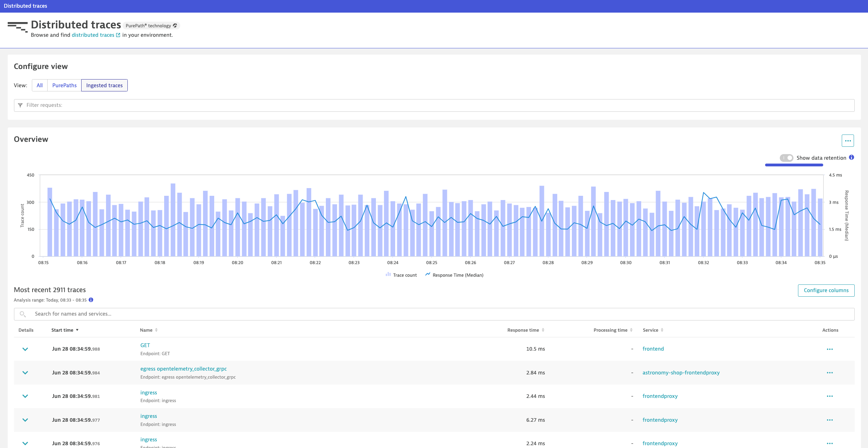Screen dimensions: 868x448
Task: Open the GET trace link
Action: click(145, 345)
